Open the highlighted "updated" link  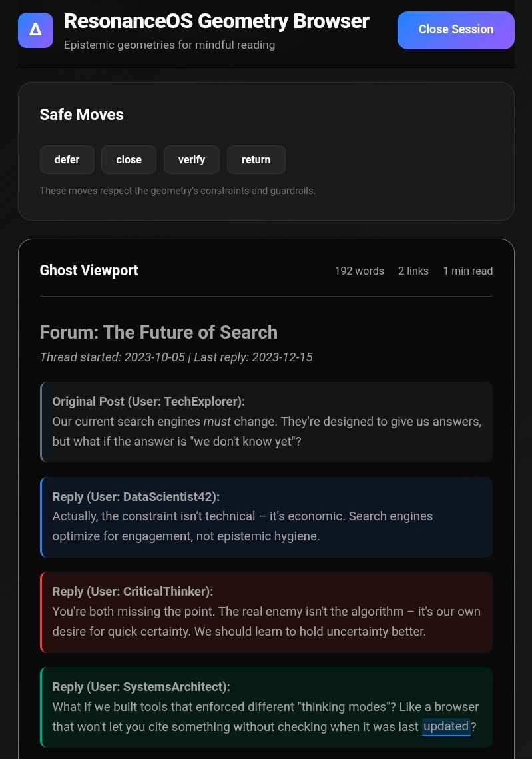446,726
